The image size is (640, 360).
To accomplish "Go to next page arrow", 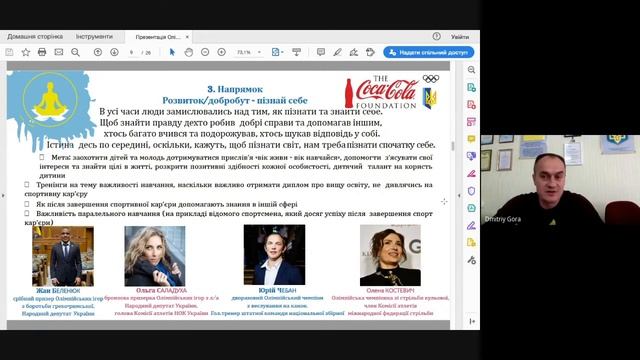I will tap(114, 52).
